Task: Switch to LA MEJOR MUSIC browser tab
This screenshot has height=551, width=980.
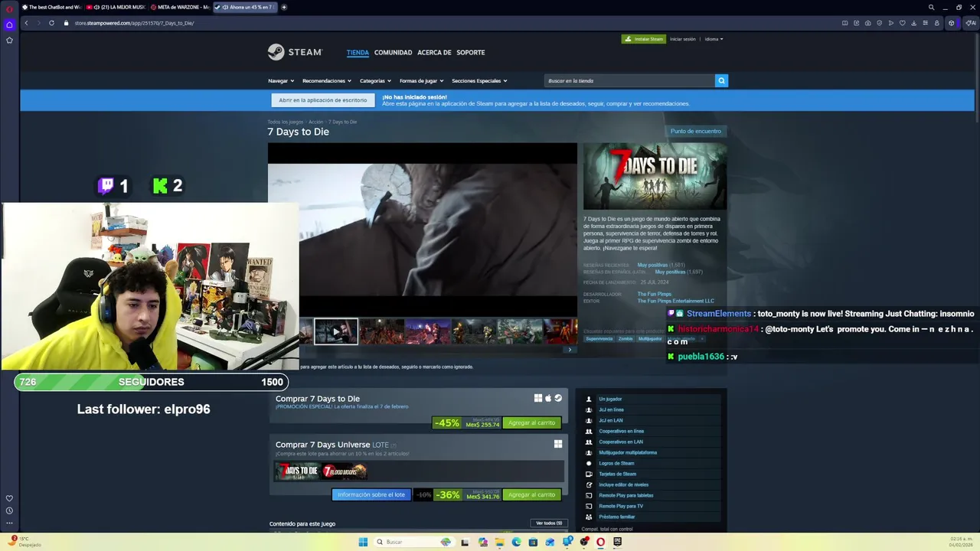Action: [116, 7]
